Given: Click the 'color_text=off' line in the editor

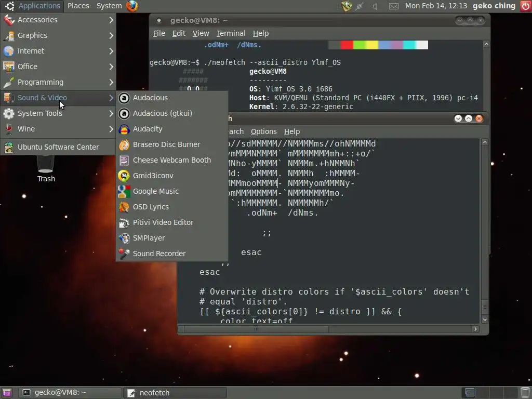Looking at the screenshot, I should pyautogui.click(x=256, y=321).
